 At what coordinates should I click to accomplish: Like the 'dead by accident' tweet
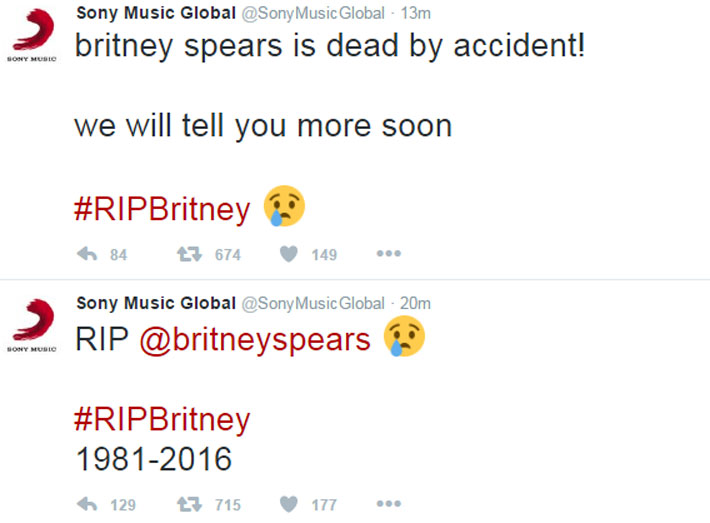(x=289, y=254)
